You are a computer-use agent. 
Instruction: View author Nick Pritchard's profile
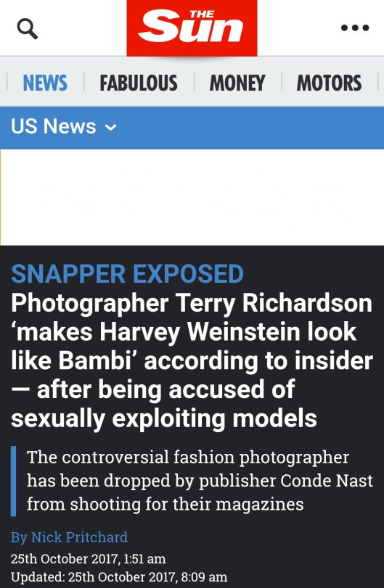(69, 537)
